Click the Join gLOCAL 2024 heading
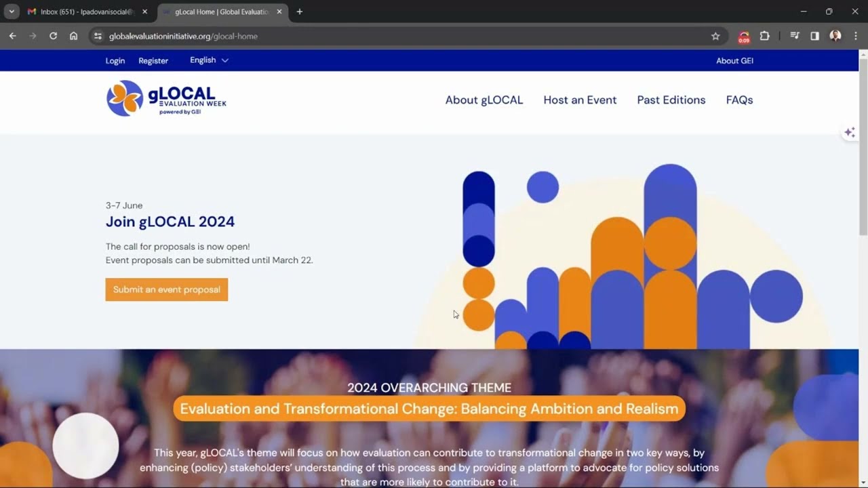 (x=170, y=222)
